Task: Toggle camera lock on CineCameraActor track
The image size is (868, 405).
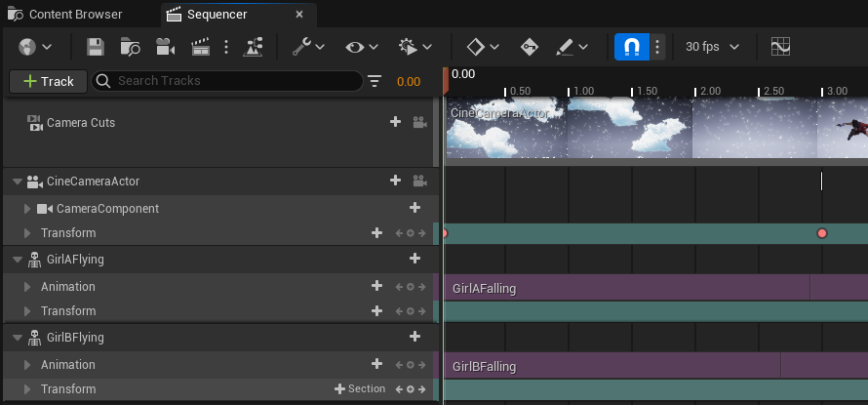Action: [x=419, y=181]
